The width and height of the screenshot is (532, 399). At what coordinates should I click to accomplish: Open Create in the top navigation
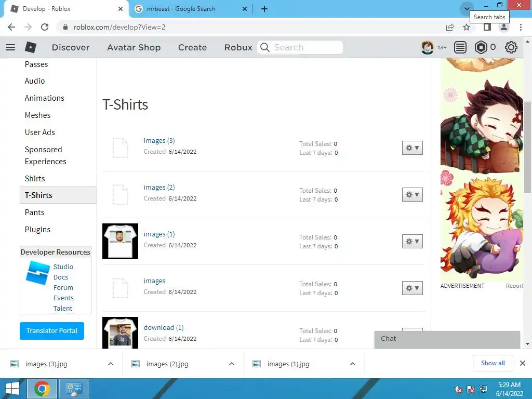point(192,47)
